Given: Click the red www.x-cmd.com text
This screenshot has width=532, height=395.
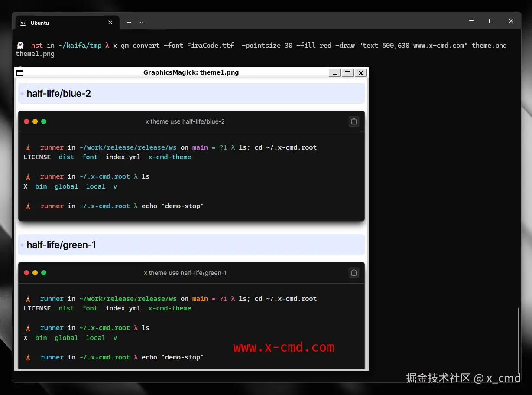Looking at the screenshot, I should pos(284,347).
